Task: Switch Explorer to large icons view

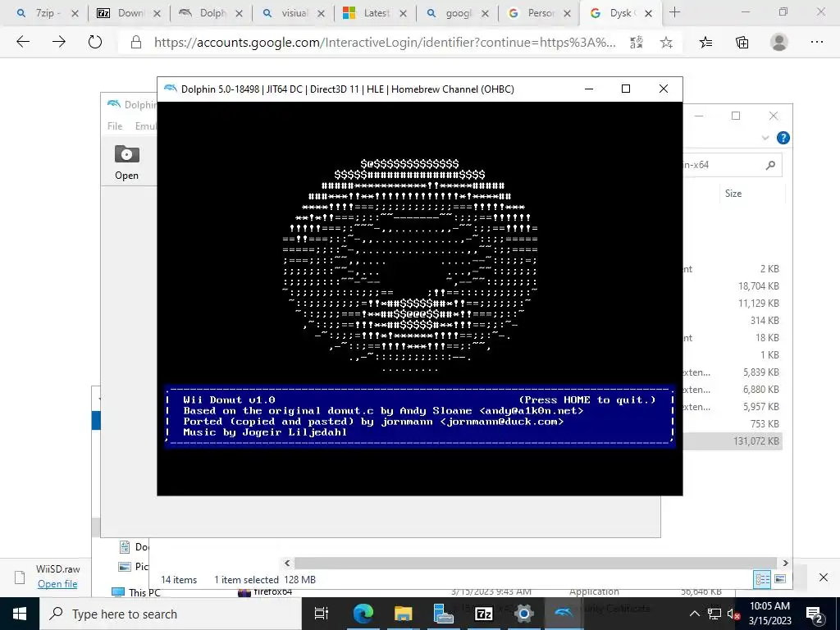Action: [x=780, y=579]
